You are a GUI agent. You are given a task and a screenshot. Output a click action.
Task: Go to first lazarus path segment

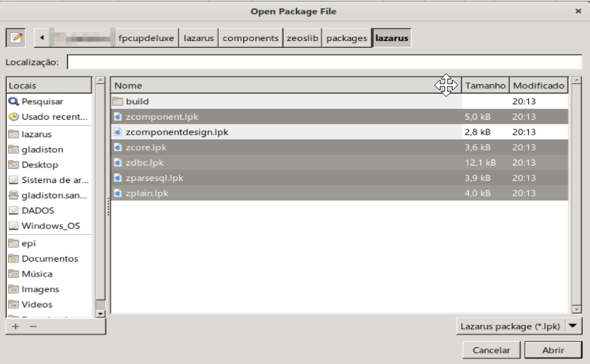pyautogui.click(x=199, y=38)
